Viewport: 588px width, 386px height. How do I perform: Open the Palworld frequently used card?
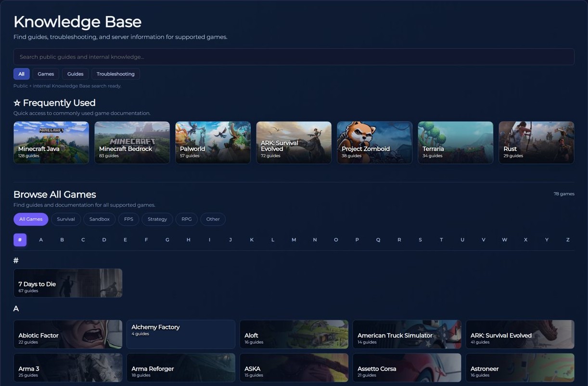click(x=213, y=142)
